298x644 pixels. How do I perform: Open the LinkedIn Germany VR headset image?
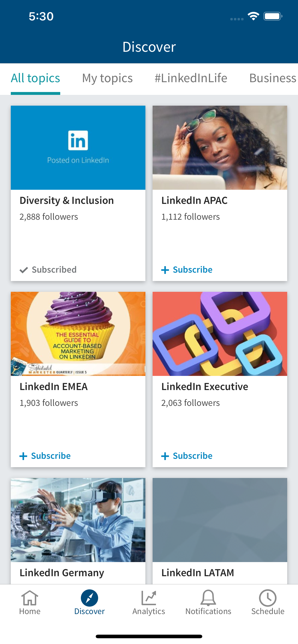pos(78,520)
